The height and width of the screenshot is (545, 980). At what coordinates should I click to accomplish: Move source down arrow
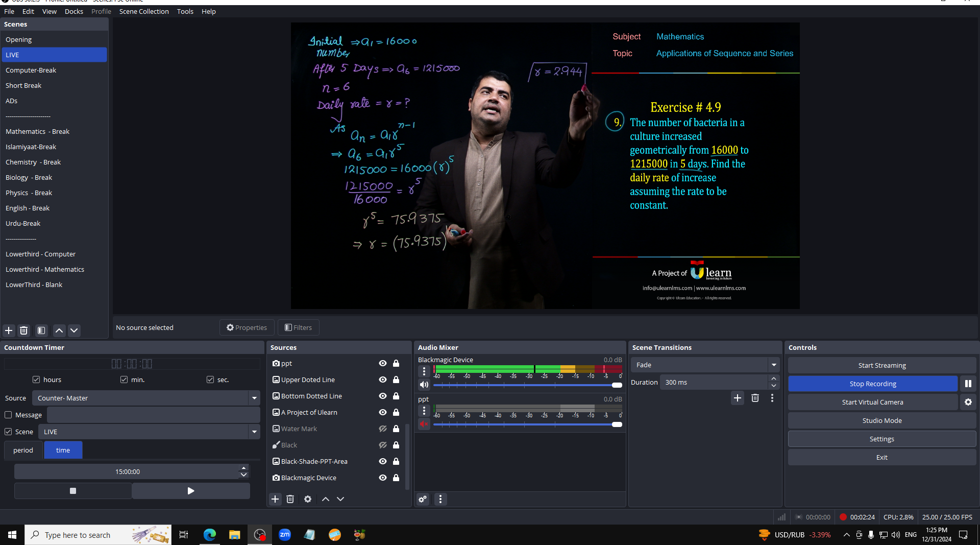[x=340, y=499]
